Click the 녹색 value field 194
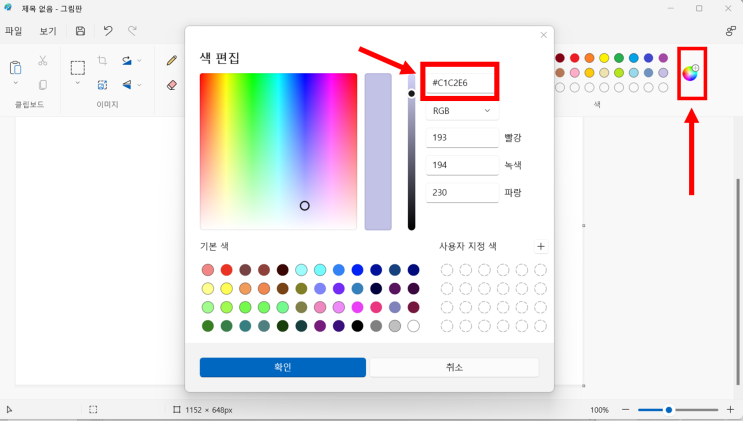The width and height of the screenshot is (743, 421). [462, 165]
